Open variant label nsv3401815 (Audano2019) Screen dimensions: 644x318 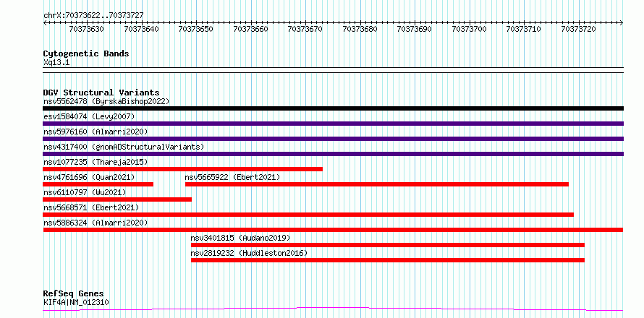click(x=240, y=238)
